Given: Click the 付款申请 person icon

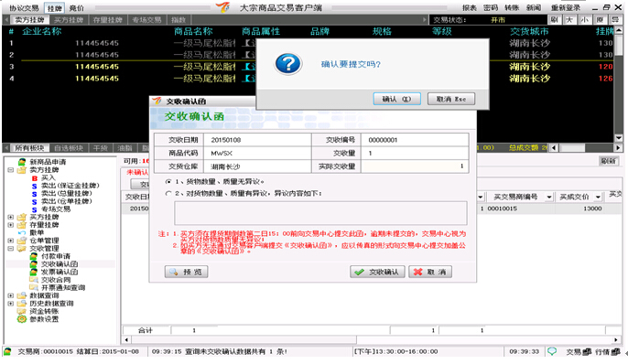Looking at the screenshot, I should point(34,256).
